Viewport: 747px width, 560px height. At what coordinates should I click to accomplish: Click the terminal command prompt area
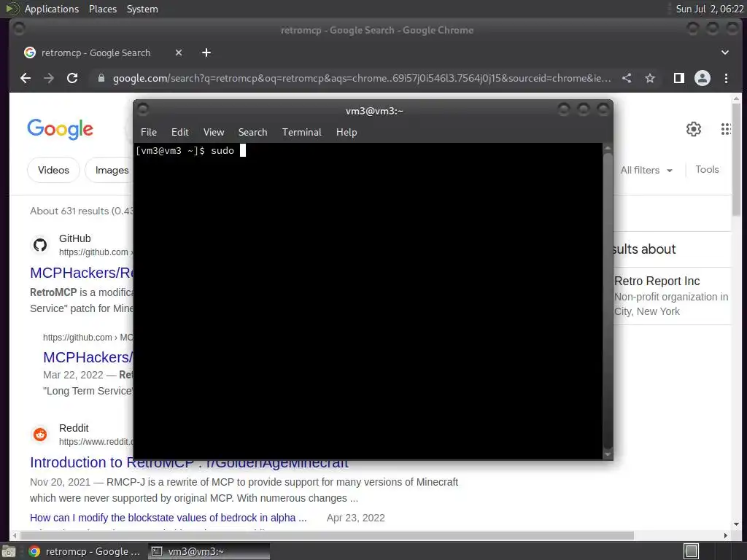point(368,300)
